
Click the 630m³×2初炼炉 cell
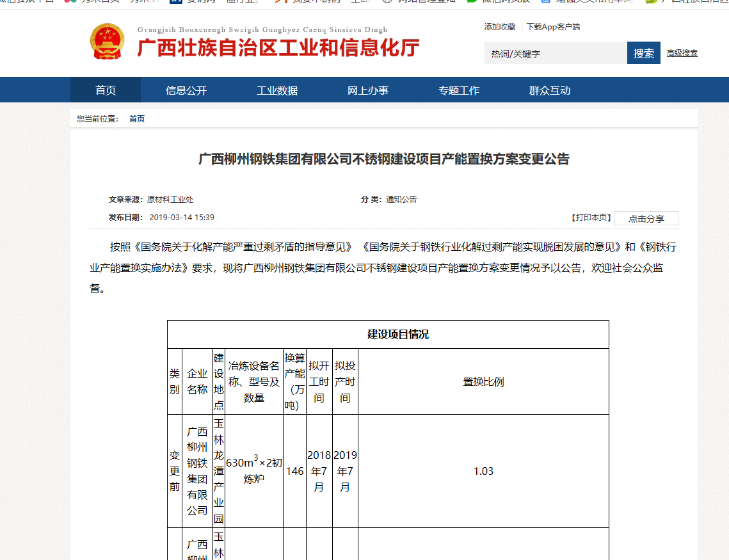tap(254, 470)
